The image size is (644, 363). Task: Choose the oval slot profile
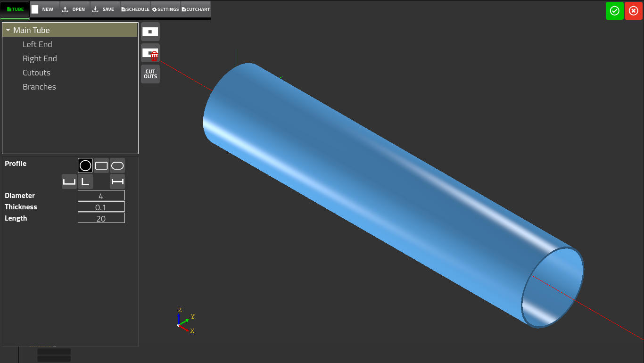(117, 165)
